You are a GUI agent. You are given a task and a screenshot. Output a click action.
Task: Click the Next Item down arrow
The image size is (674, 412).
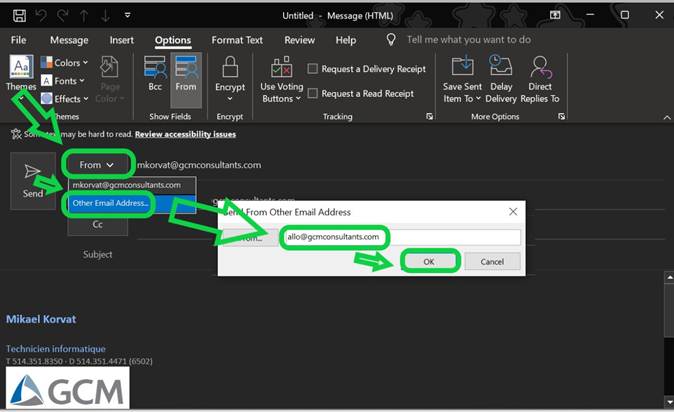(105, 16)
